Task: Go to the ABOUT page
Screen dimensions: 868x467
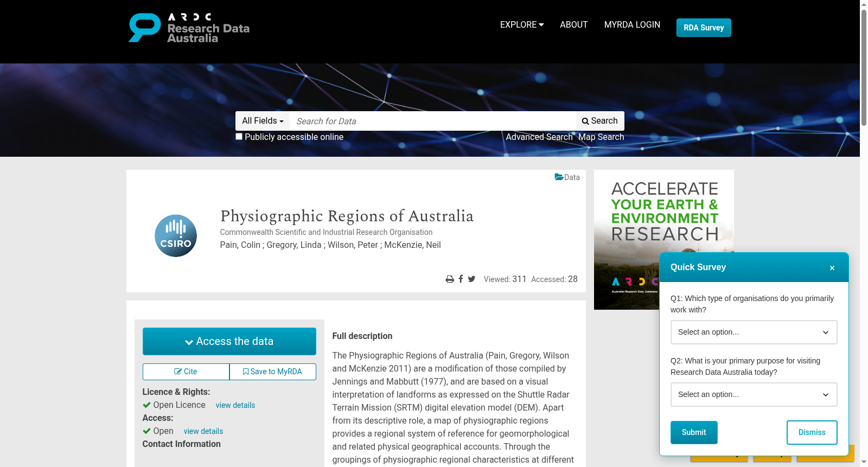Action: (x=574, y=25)
